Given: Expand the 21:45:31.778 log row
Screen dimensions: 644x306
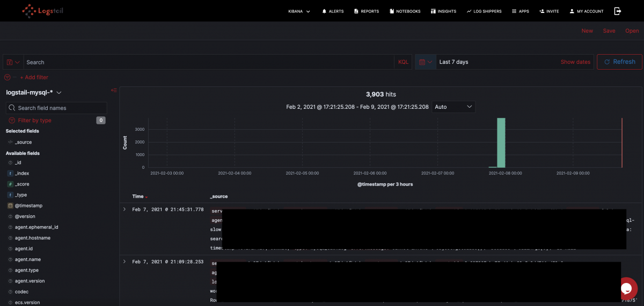Looking at the screenshot, I should 125,209.
